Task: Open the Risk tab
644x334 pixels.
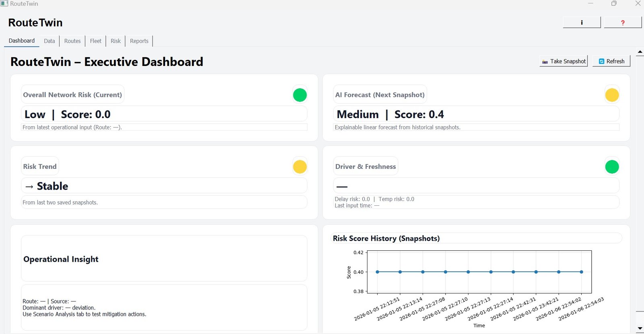Action: pos(116,41)
